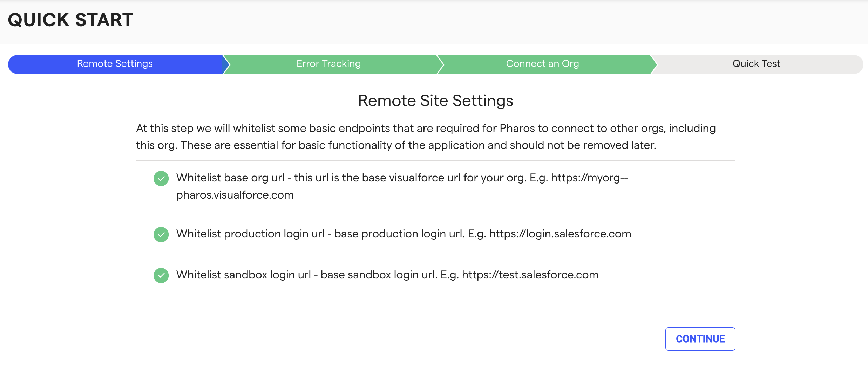Click the chevron arrow after Remote Settings
Screen dimensions: 868x386
point(226,64)
